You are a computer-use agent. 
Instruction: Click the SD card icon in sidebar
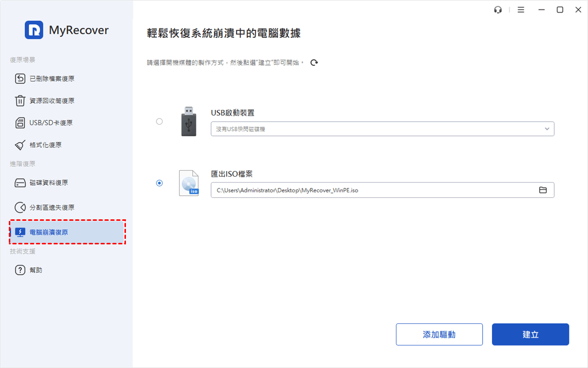(20, 123)
